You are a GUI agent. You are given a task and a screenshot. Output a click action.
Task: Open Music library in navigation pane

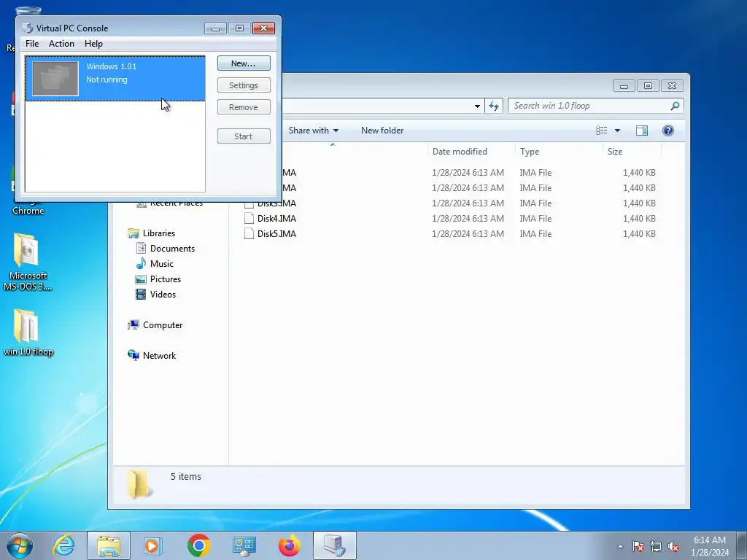162,264
